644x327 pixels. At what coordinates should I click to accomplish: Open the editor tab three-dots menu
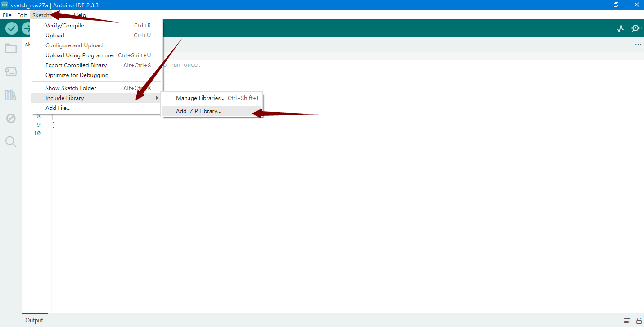click(x=638, y=45)
